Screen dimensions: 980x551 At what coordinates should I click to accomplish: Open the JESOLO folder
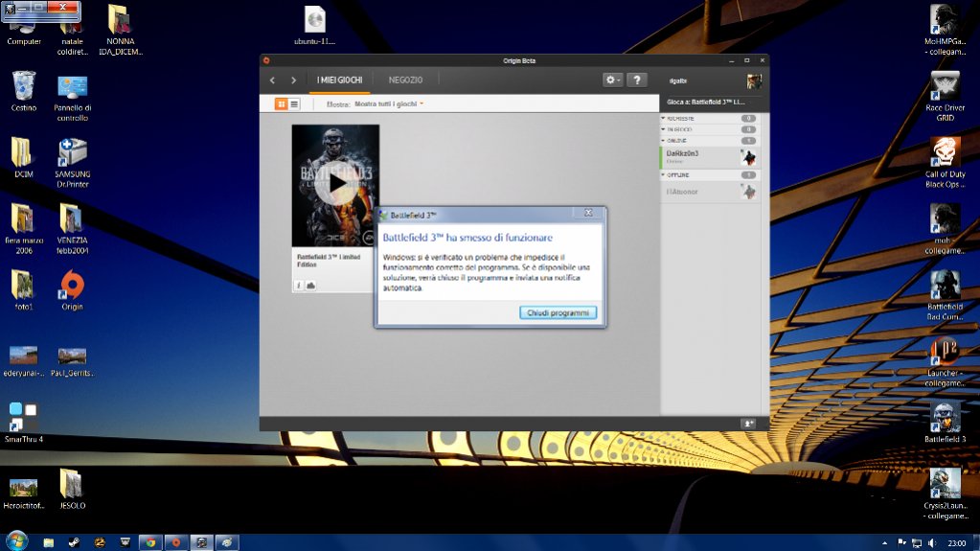(72, 489)
